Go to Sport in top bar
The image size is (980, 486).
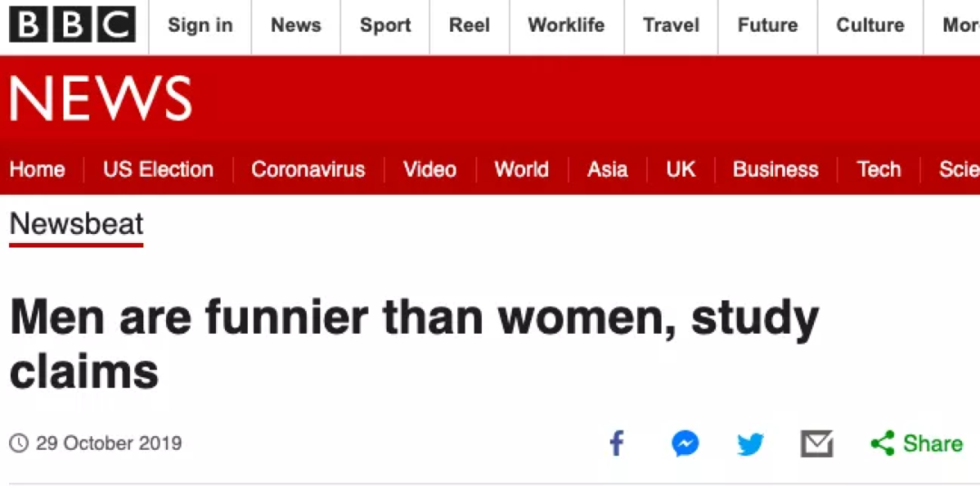tap(385, 25)
